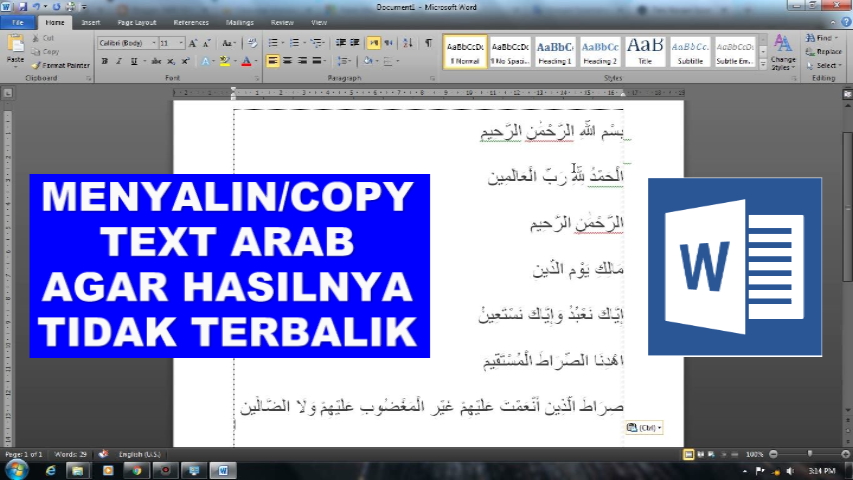Image resolution: width=853 pixels, height=480 pixels.
Task: Open the Paste Options (Ctrl) dropdown
Action: pyautogui.click(x=644, y=428)
